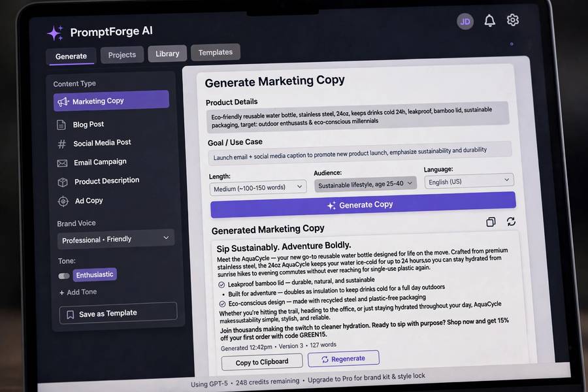
Task: Click Upgrade to Pro for brand kit link
Action: click(x=367, y=378)
